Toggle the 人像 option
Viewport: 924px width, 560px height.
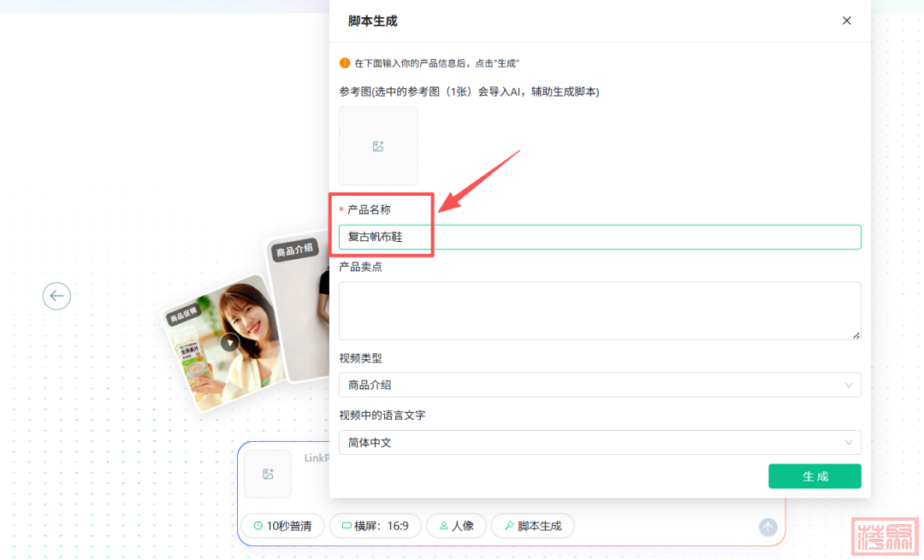[456, 526]
